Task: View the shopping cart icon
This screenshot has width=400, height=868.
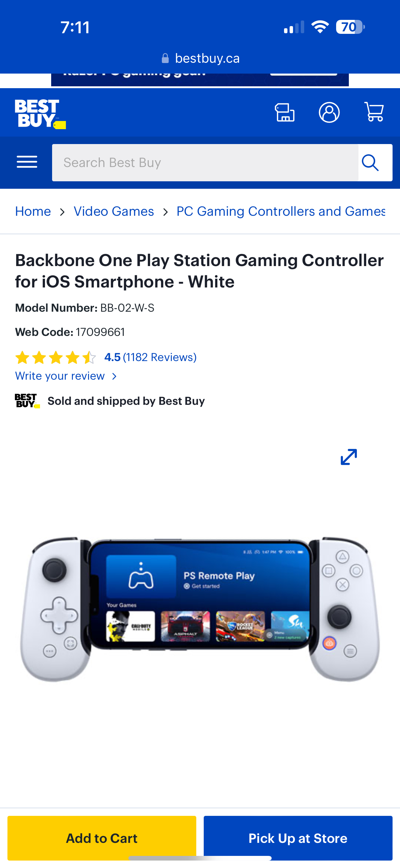Action: [374, 112]
